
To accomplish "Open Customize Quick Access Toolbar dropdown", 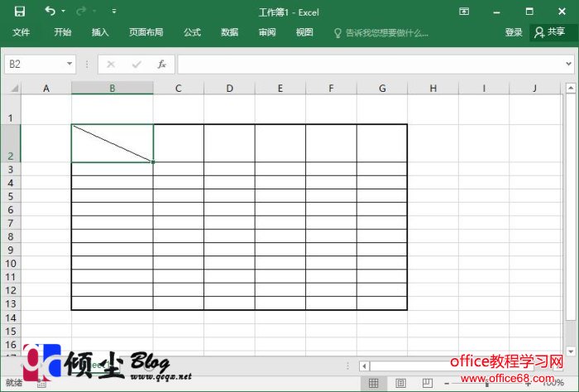I will [x=114, y=12].
